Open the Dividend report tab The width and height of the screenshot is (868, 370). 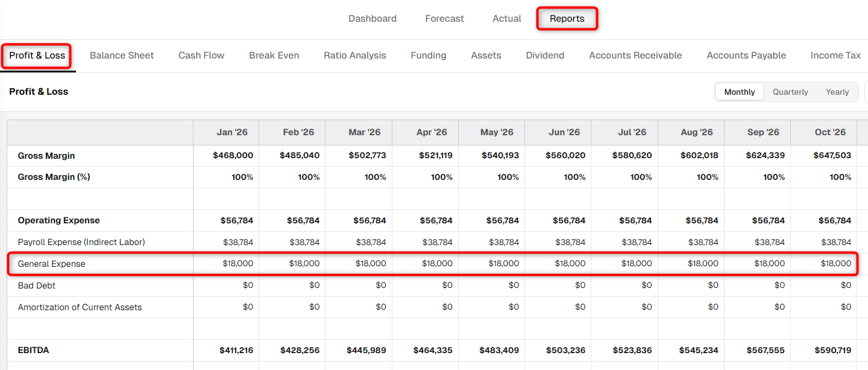pos(545,56)
